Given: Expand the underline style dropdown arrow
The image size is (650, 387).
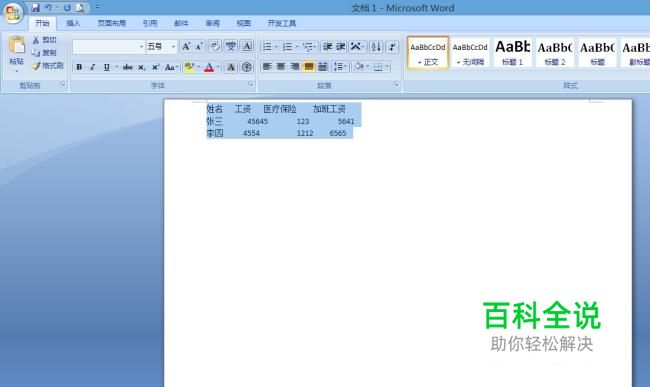Looking at the screenshot, I should point(116,67).
